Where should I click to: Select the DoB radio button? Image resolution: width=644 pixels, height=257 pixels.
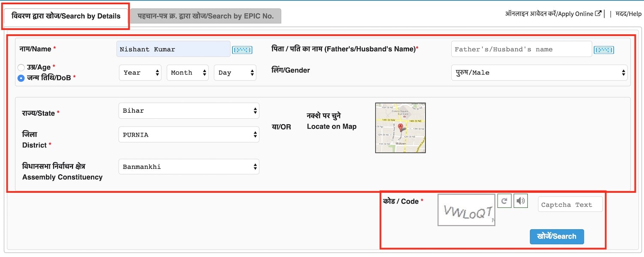coord(21,78)
